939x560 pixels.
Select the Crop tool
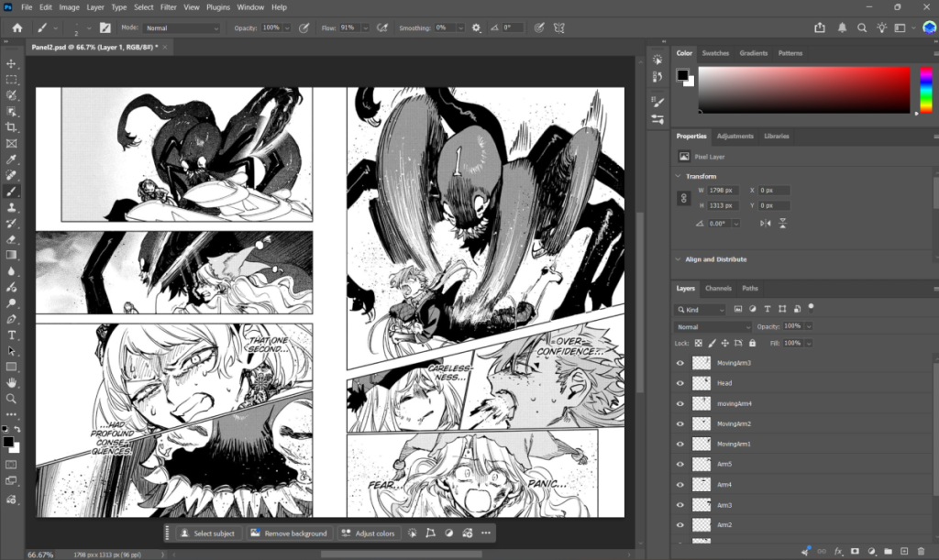11,127
